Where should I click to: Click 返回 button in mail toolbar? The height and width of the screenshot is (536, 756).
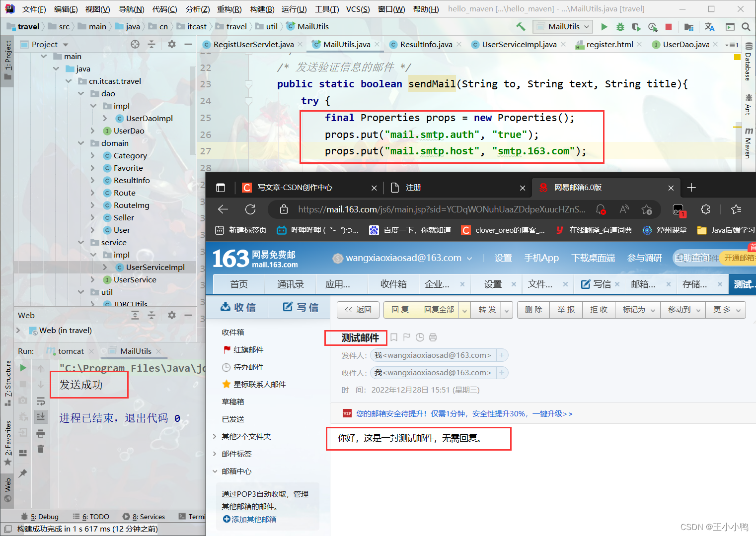pos(358,310)
